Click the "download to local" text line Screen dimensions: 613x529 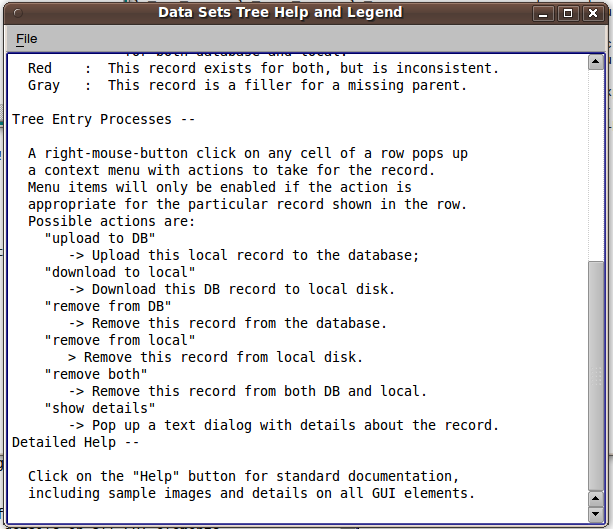[x=120, y=272]
